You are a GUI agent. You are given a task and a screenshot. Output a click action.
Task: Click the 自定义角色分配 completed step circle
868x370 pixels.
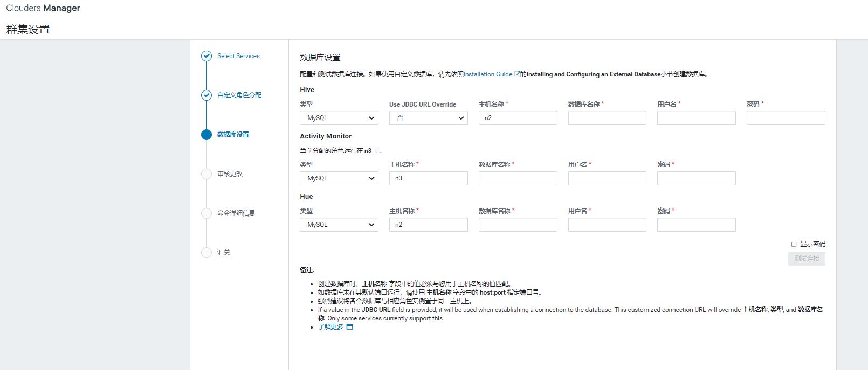coord(206,95)
